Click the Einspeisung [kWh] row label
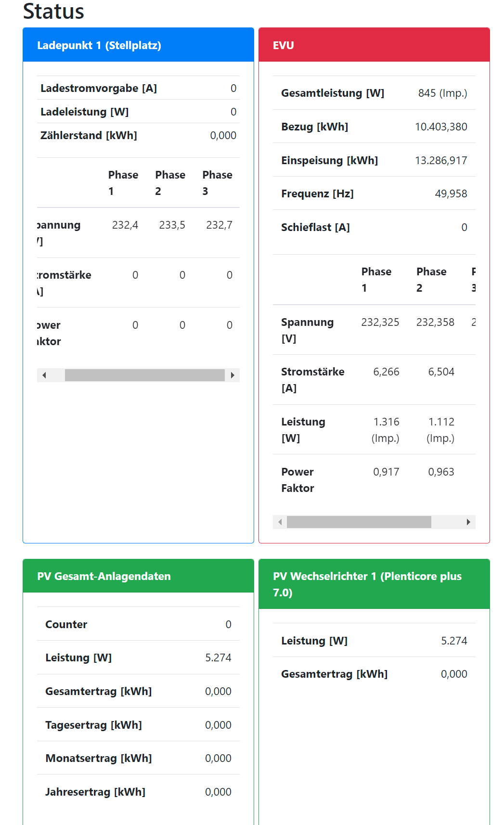This screenshot has width=504, height=825. [x=329, y=160]
